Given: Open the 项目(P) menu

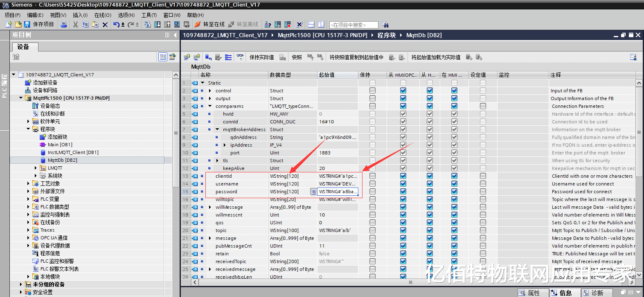Looking at the screenshot, I should (x=13, y=15).
